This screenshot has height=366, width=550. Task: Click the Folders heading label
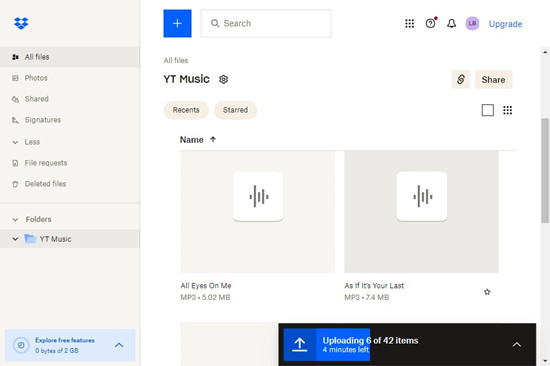coord(39,219)
